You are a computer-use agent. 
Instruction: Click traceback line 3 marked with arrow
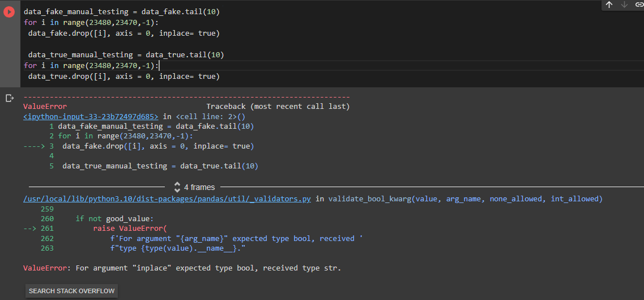pos(158,146)
